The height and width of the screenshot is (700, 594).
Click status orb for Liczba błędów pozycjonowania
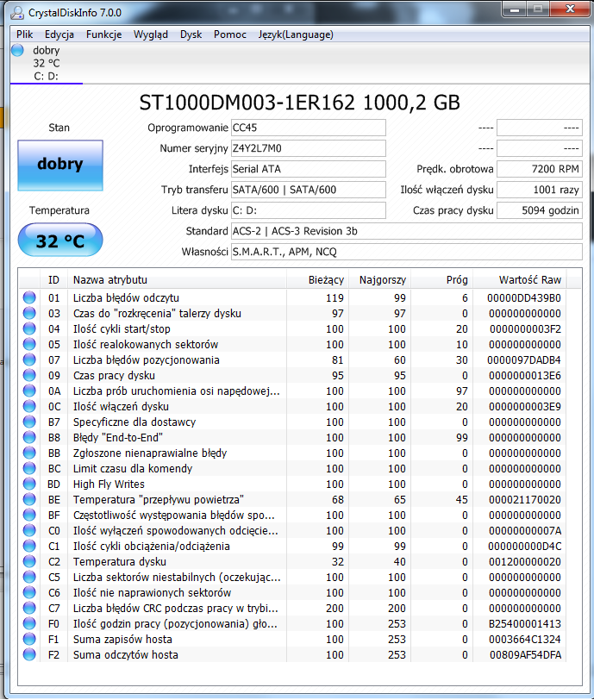click(x=29, y=359)
